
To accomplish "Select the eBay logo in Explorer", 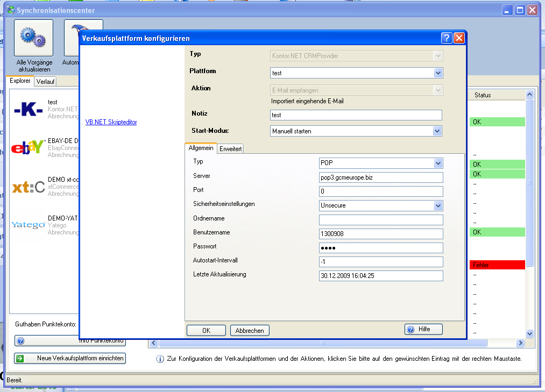I will [x=29, y=147].
